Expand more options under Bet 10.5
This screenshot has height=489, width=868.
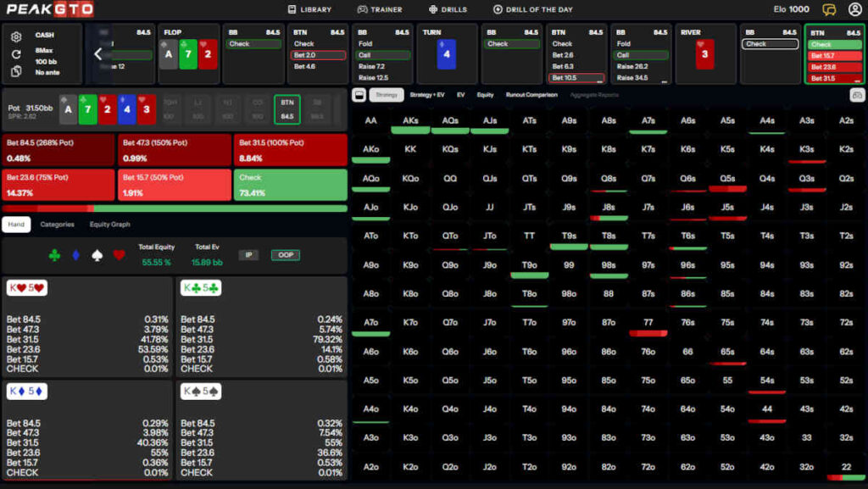coord(599,81)
